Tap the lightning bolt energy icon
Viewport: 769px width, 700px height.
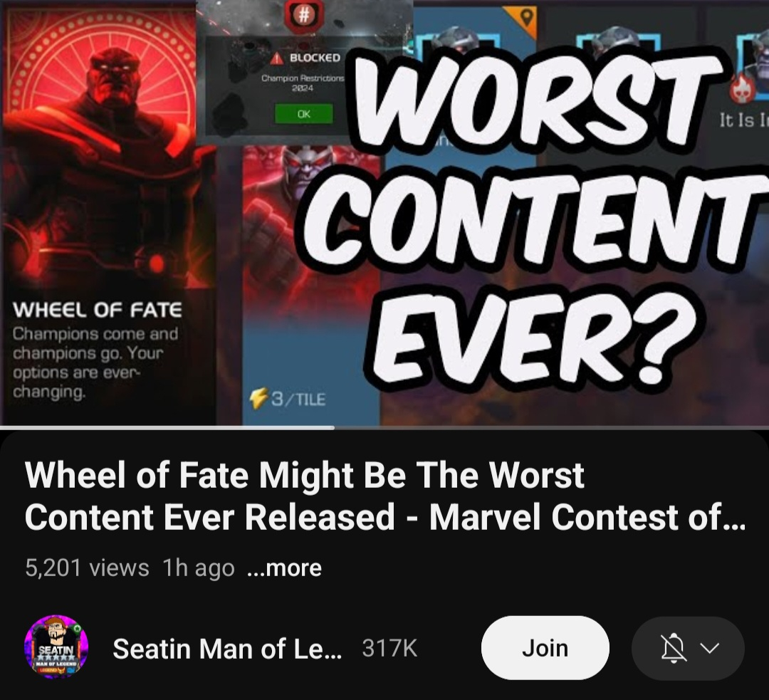[x=258, y=398]
